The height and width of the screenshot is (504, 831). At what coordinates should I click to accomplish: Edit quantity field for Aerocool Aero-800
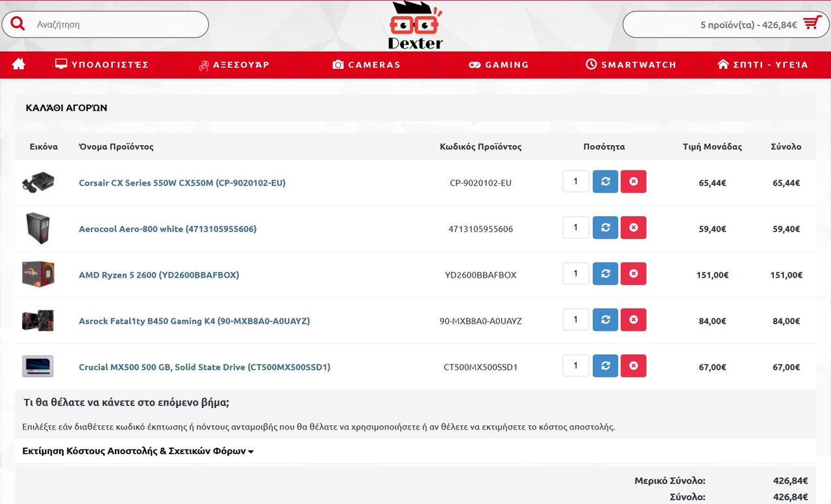(576, 228)
